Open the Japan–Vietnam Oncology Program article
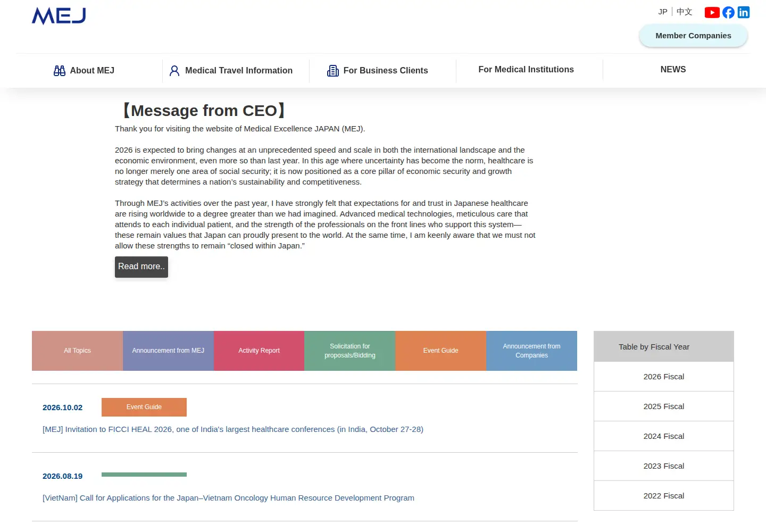 pos(228,498)
